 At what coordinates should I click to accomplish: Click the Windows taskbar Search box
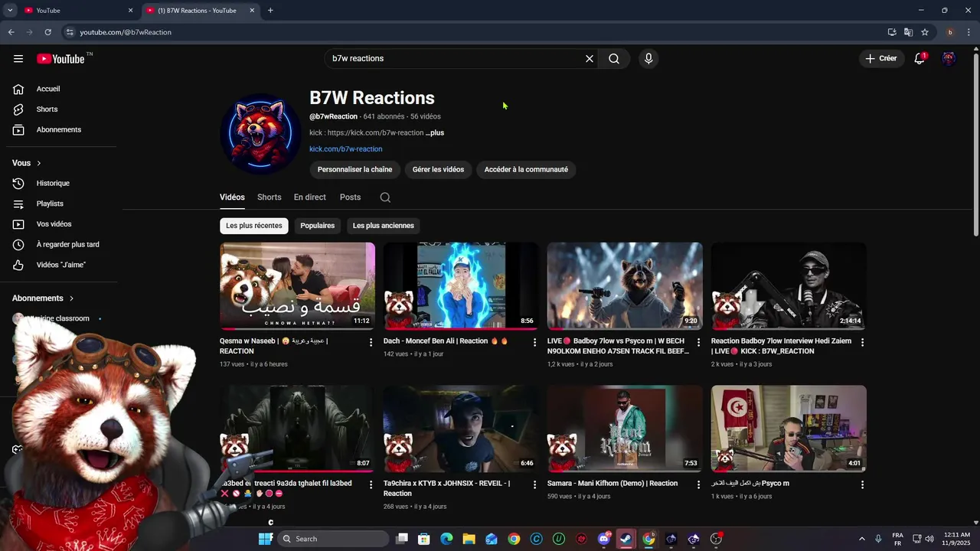(333, 539)
